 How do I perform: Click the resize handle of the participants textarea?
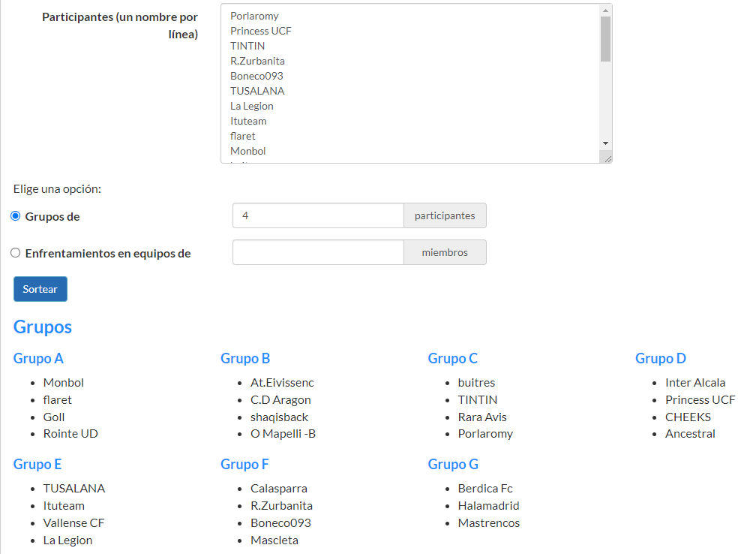[607, 158]
